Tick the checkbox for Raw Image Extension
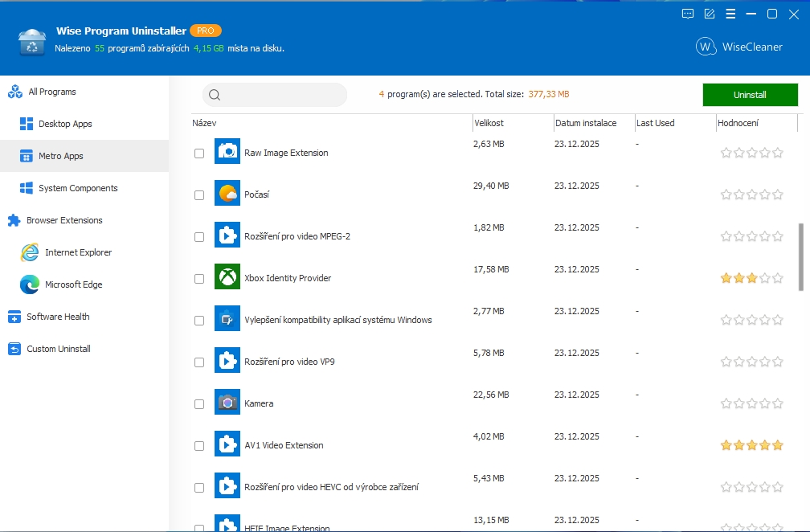Screen dimensions: 810x532 point(199,153)
